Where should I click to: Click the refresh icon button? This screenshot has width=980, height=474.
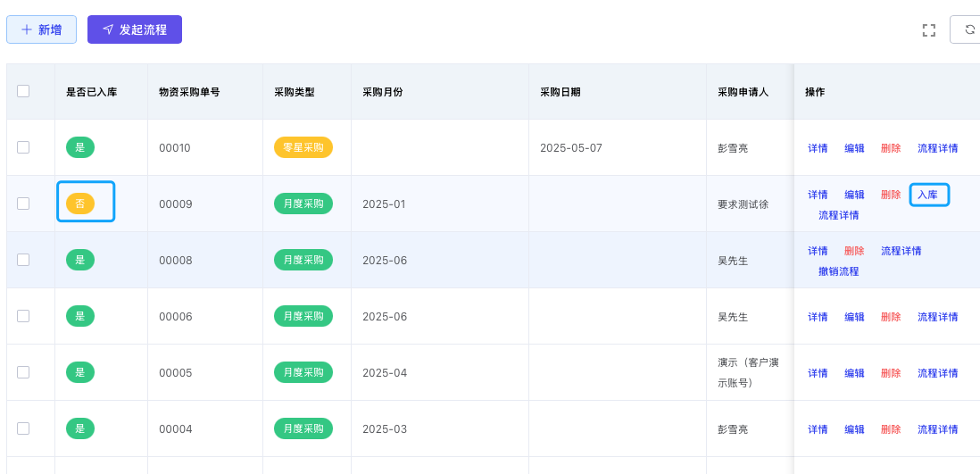(968, 29)
